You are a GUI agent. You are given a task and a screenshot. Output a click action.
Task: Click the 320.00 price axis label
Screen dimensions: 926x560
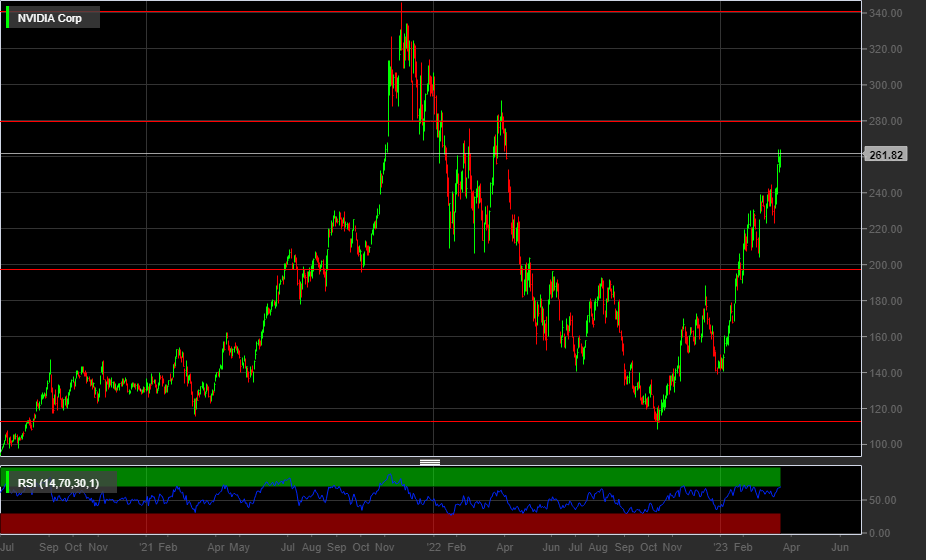pyautogui.click(x=885, y=49)
